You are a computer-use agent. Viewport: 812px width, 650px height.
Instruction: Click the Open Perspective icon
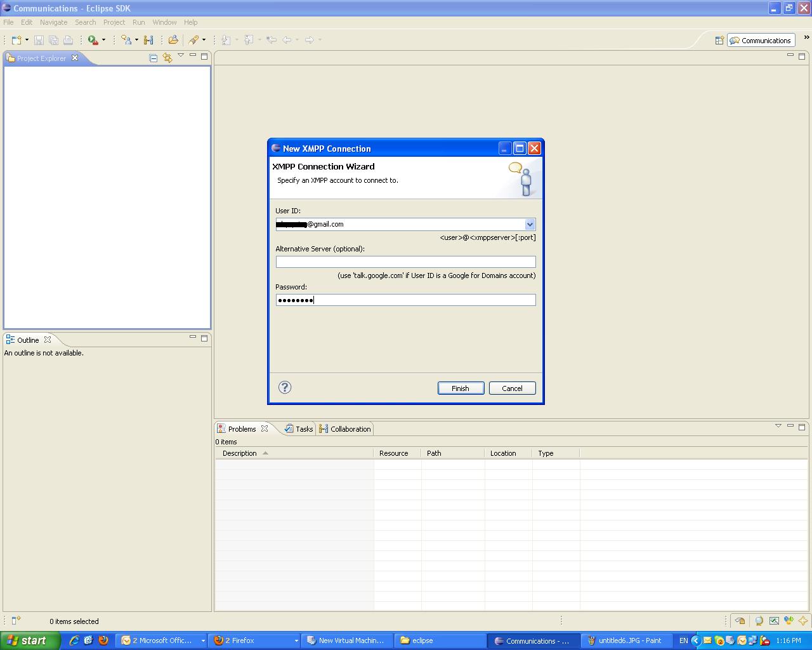pyautogui.click(x=719, y=41)
